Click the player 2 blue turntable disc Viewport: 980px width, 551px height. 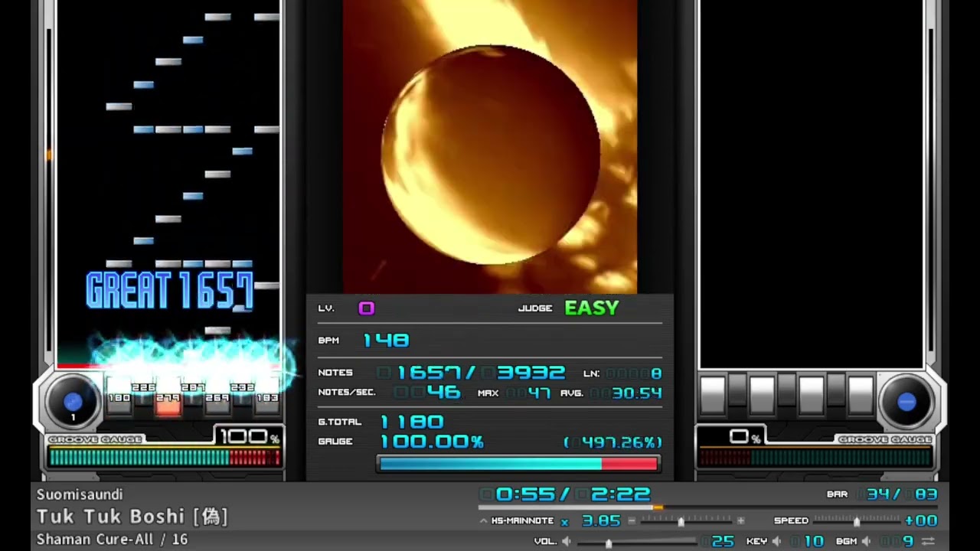coord(906,402)
